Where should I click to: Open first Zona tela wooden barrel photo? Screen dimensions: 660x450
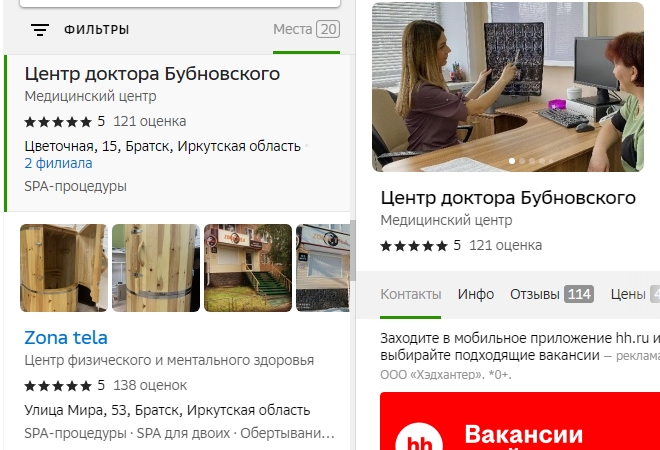pos(63,268)
